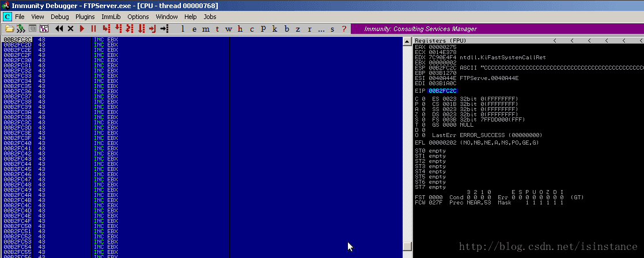Open the Jobs menu
This screenshot has height=258, width=644.
pos(210,17)
